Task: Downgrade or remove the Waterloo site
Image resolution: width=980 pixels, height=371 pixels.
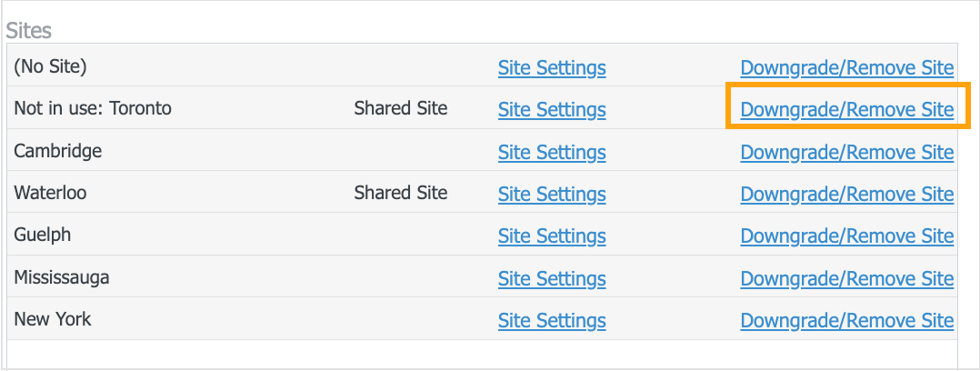Action: click(x=846, y=194)
